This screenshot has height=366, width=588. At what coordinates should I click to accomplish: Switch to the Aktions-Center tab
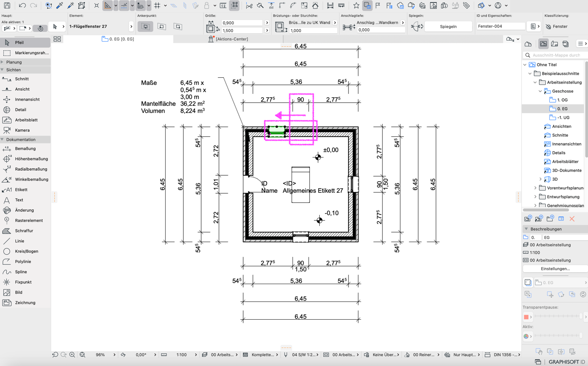(x=228, y=39)
